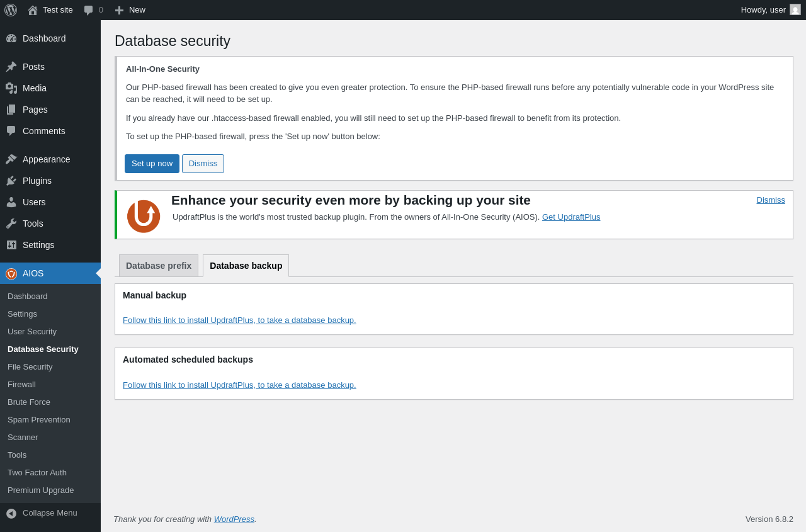The height and width of the screenshot is (532, 806).
Task: Click the Database security page heading
Action: pos(173,41)
